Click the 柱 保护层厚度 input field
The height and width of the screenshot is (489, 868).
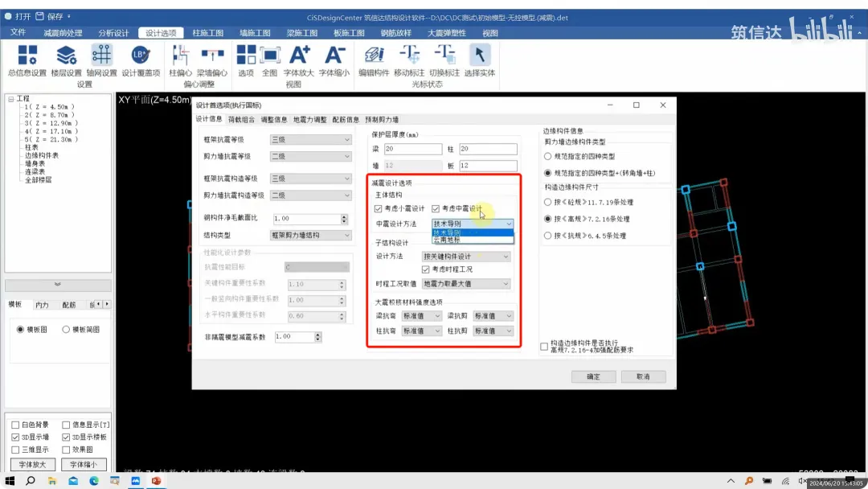(x=489, y=149)
